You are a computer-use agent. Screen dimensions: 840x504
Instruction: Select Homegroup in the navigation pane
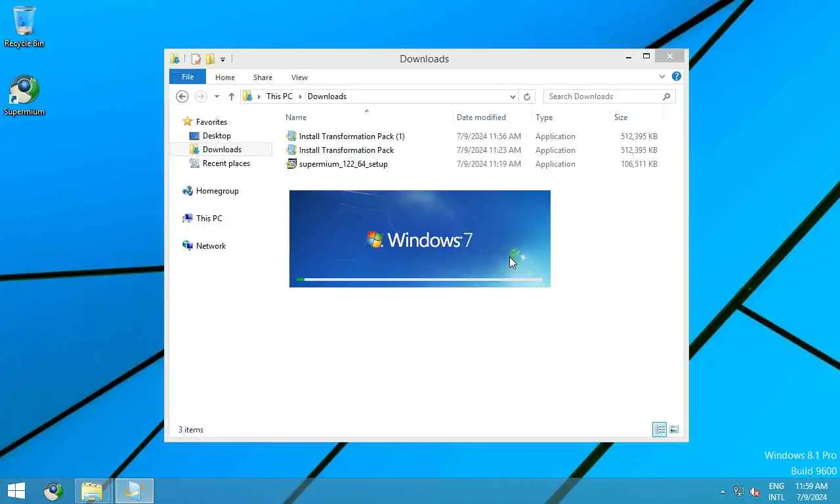(x=217, y=191)
